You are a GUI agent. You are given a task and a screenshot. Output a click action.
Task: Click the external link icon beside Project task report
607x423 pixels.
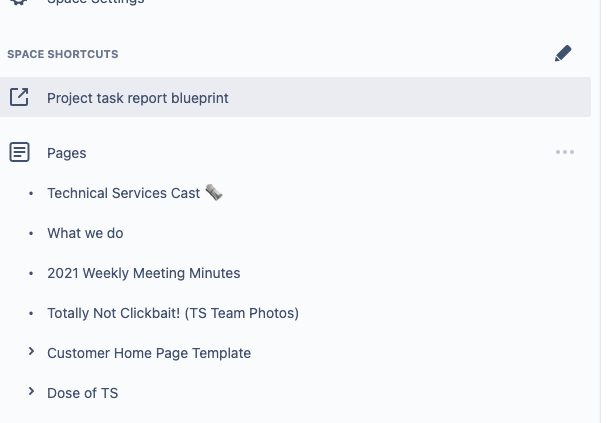coord(19,97)
